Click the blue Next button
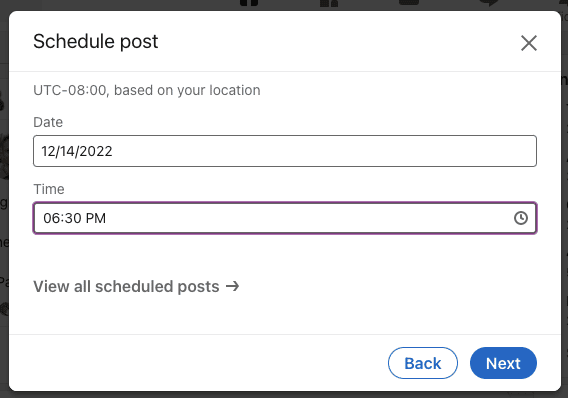The image size is (568, 398). 503,363
